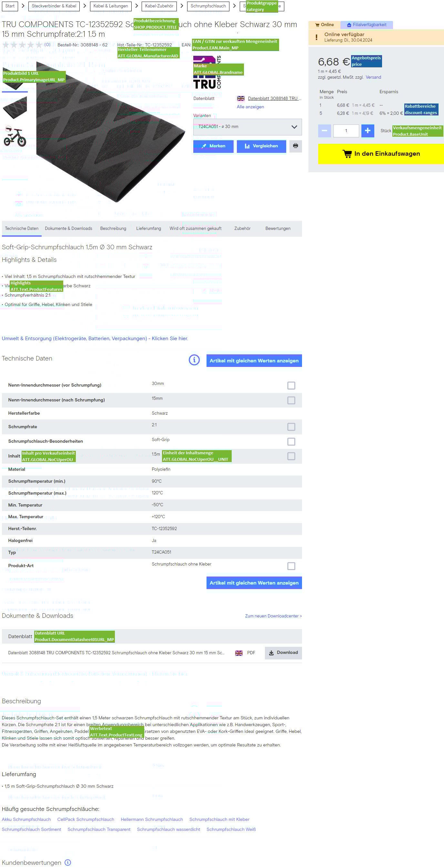Click the UK flag beside Datenblatt link
444x868 pixels.
tap(240, 98)
